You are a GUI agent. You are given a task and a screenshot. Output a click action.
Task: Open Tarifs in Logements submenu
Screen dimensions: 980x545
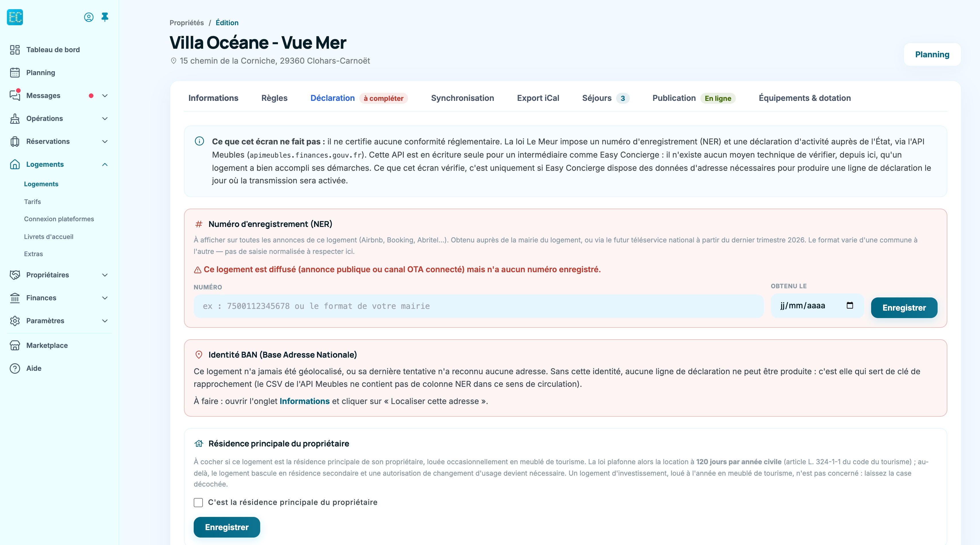(x=32, y=201)
